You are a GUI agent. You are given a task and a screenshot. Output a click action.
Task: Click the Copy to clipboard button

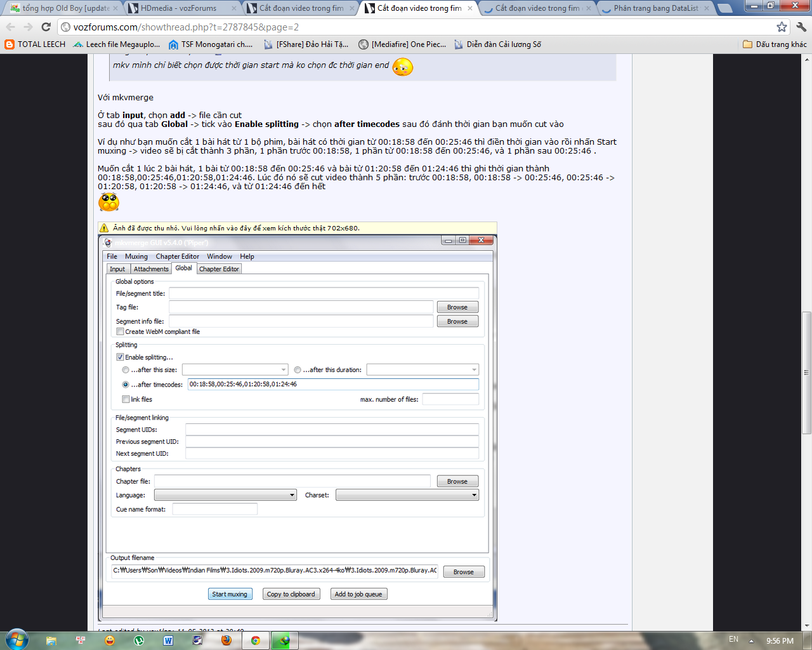291,594
